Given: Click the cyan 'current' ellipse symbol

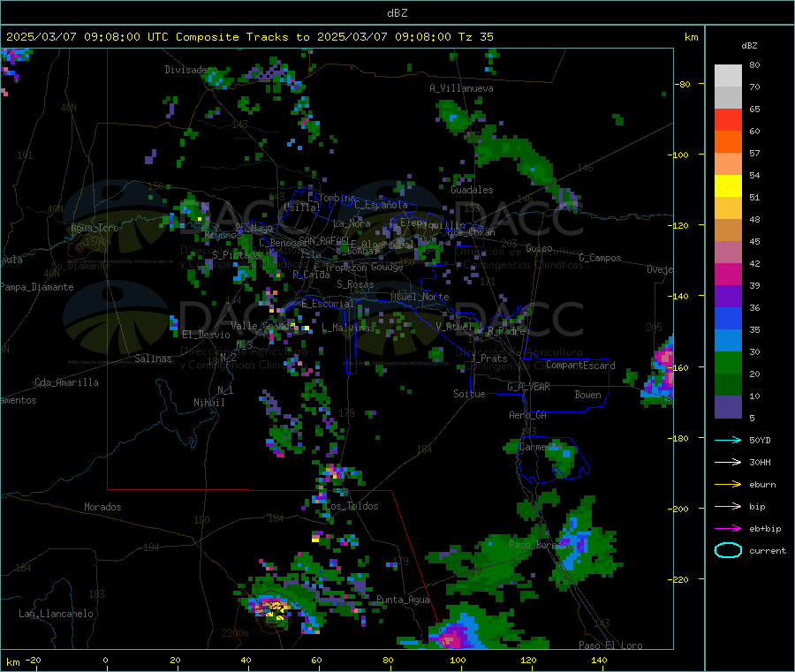Looking at the screenshot, I should 728,550.
